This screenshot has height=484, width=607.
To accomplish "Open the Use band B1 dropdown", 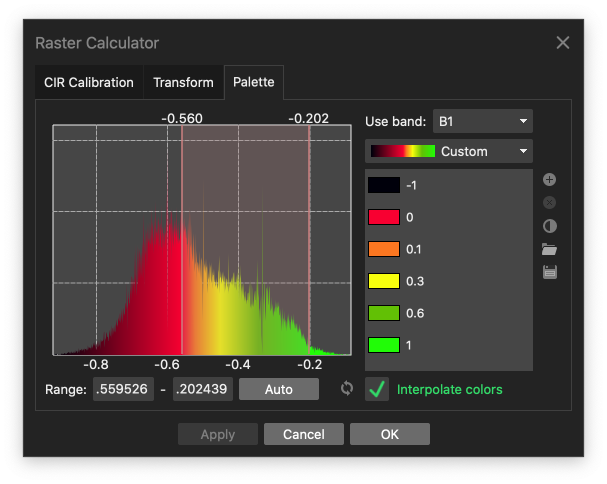I will tap(483, 121).
